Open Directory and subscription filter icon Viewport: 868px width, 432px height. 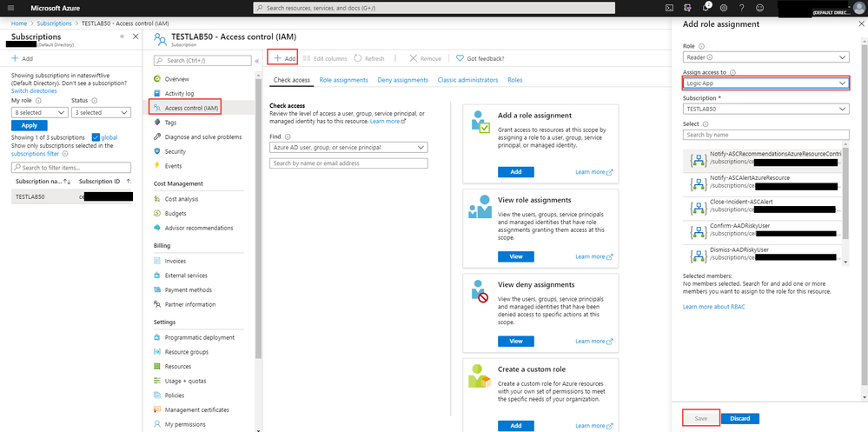687,9
